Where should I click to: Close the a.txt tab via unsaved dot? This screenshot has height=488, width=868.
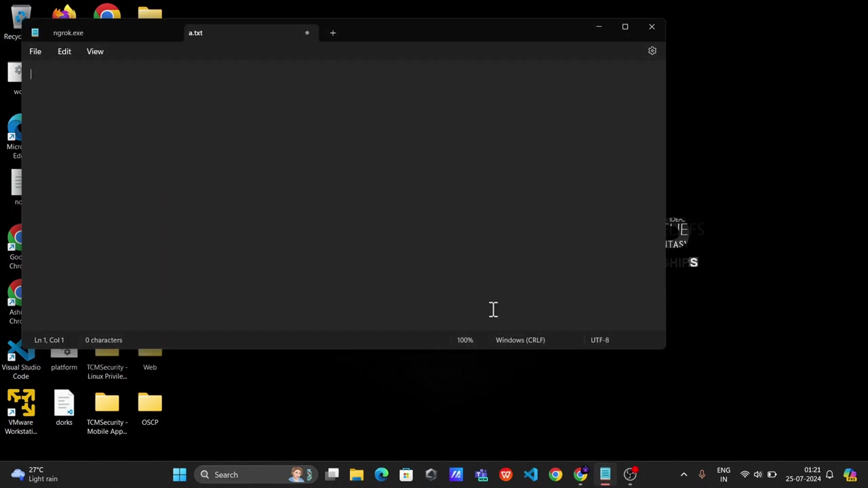(307, 33)
